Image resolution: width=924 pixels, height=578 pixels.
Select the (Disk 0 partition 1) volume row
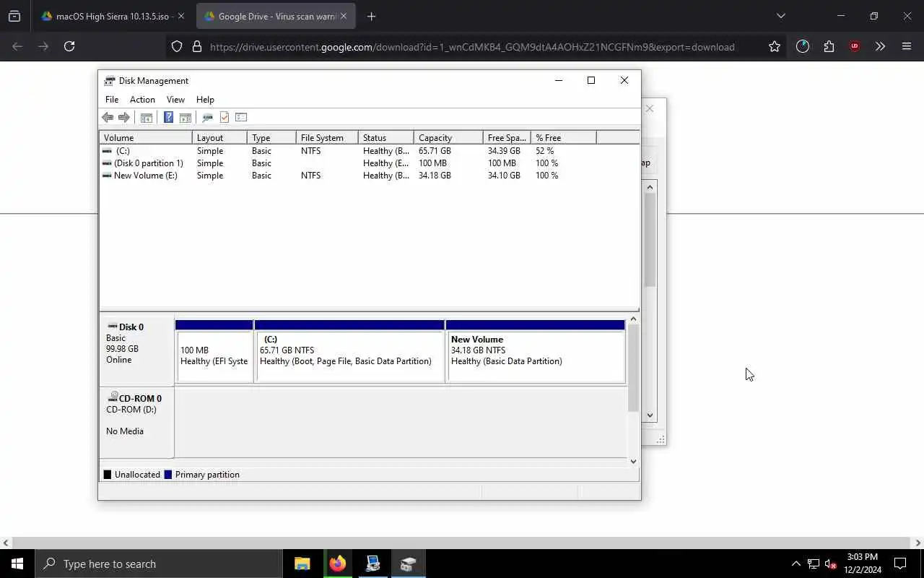[x=369, y=163]
